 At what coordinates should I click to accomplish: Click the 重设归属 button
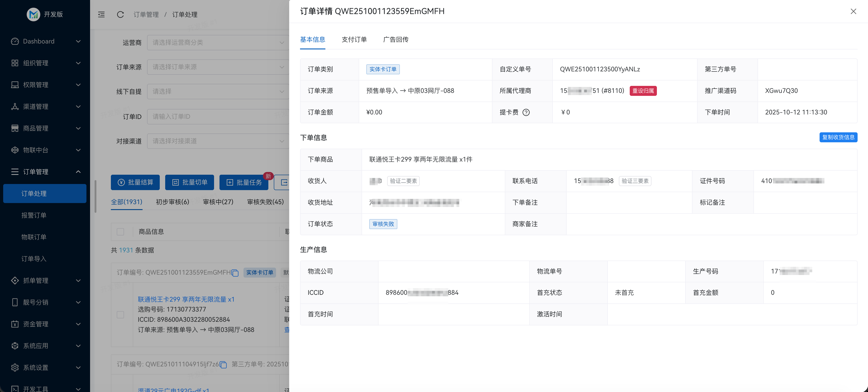(x=643, y=91)
